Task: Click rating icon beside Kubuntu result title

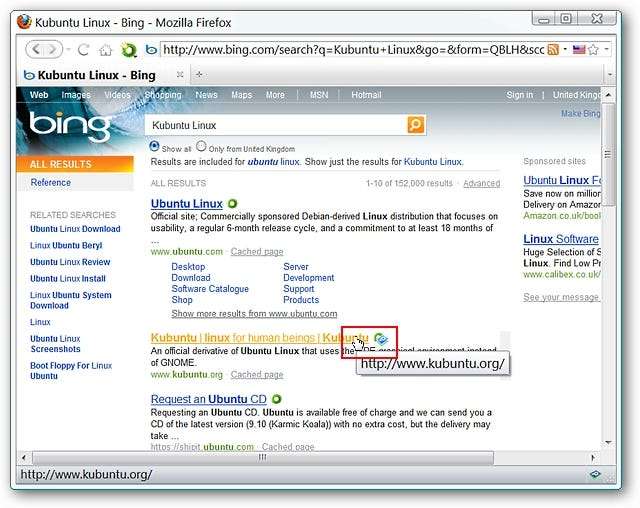Action: point(381,338)
